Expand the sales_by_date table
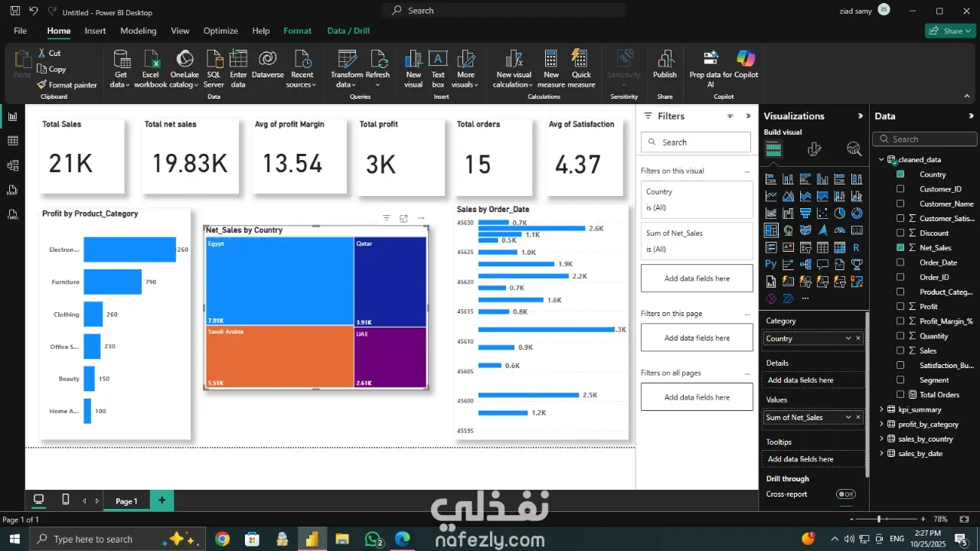The width and height of the screenshot is (980, 551). [881, 453]
